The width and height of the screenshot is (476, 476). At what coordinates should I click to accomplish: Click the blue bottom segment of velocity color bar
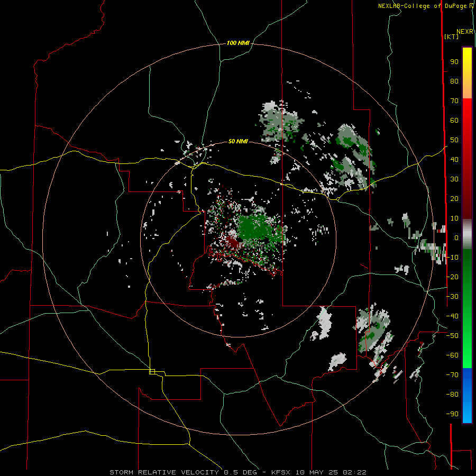click(x=467, y=396)
